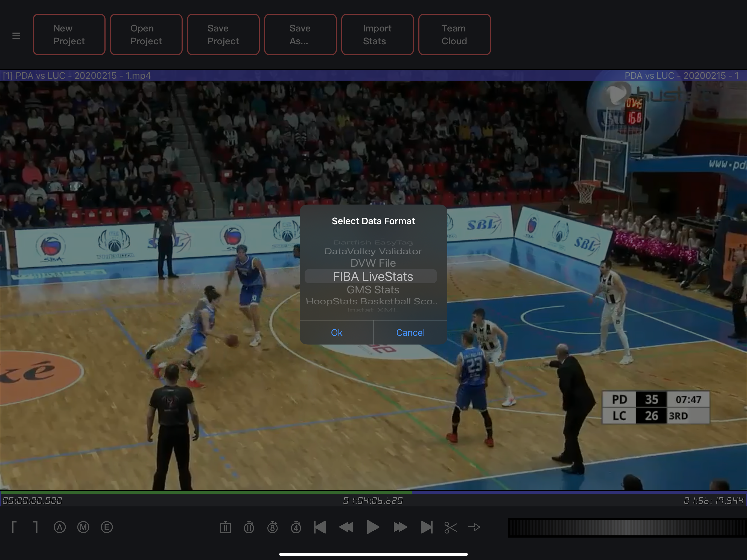This screenshot has height=560, width=747.
Task: Click the stopwatch 4 icon
Action: point(296,527)
